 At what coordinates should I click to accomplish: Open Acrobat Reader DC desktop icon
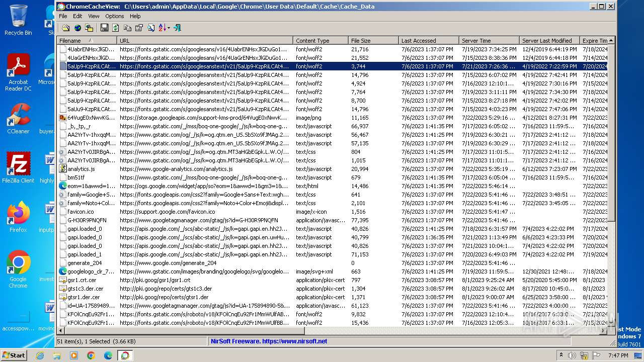(18, 72)
